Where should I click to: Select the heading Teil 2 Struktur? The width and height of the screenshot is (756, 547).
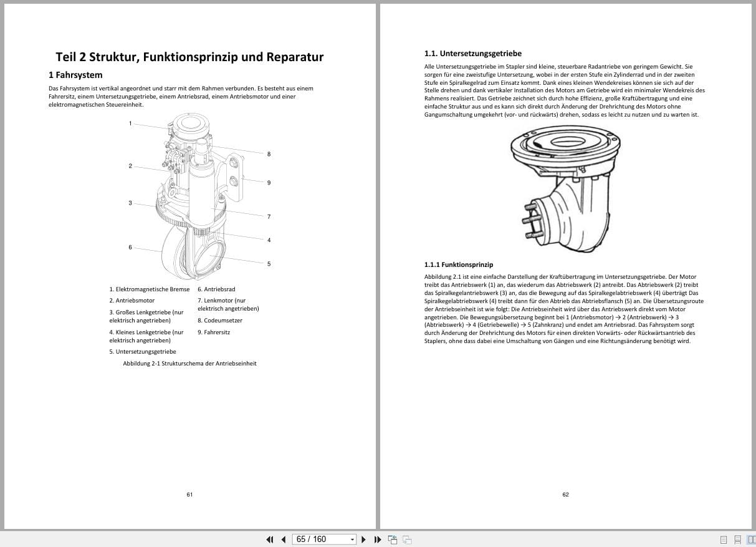point(189,57)
